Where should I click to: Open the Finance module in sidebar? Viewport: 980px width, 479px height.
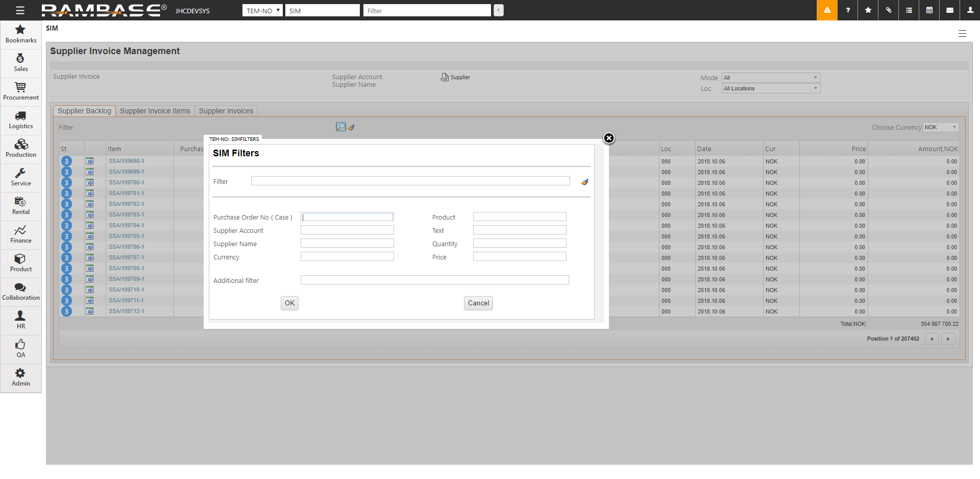click(20, 234)
